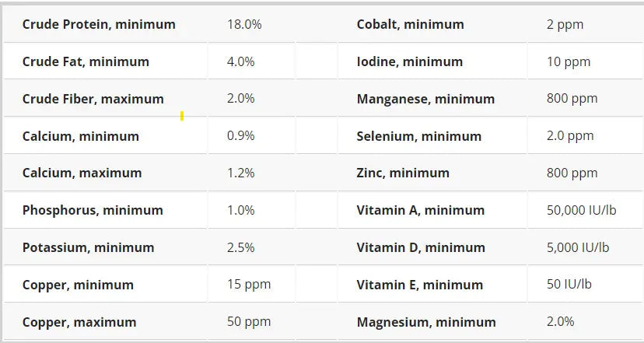Select the 18.0% crude protein value

click(244, 24)
